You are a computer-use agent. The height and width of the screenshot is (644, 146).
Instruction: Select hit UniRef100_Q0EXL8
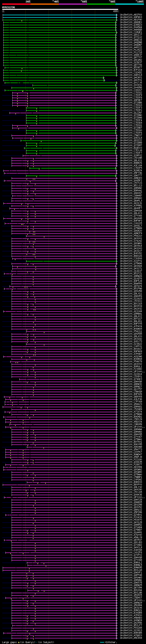[131, 138]
